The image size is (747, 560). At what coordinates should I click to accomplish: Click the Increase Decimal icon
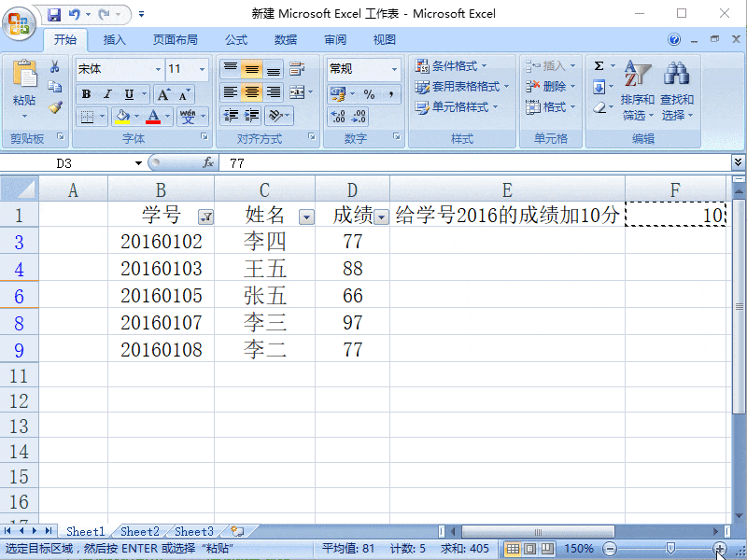[338, 118]
